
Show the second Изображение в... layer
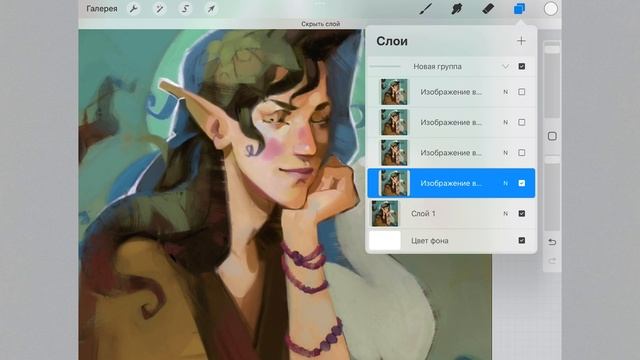522,122
